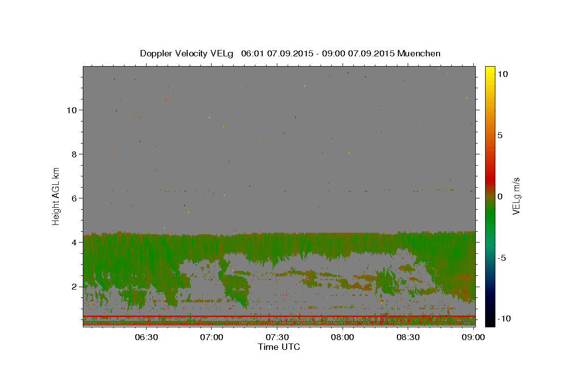Click the colorbar value 5 label
Screen dimensions: 588x392
pyautogui.click(x=500, y=135)
